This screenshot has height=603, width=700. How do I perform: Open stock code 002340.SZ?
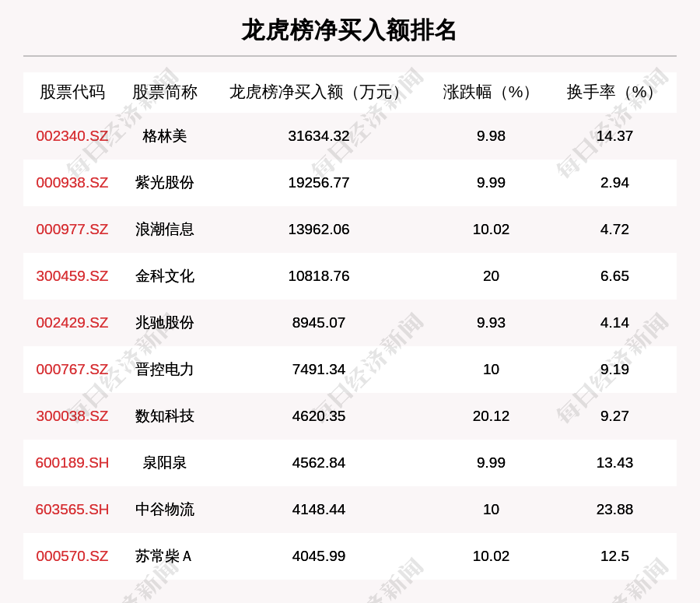[72, 136]
